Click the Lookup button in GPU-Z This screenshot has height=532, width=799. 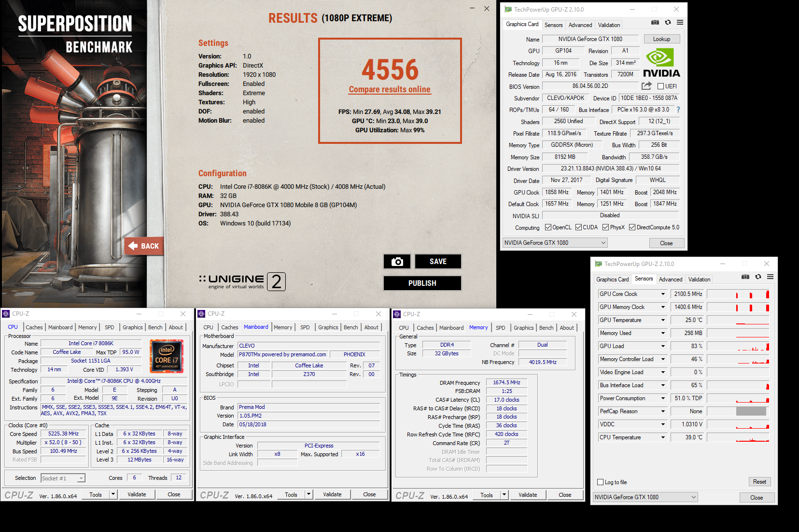click(661, 39)
